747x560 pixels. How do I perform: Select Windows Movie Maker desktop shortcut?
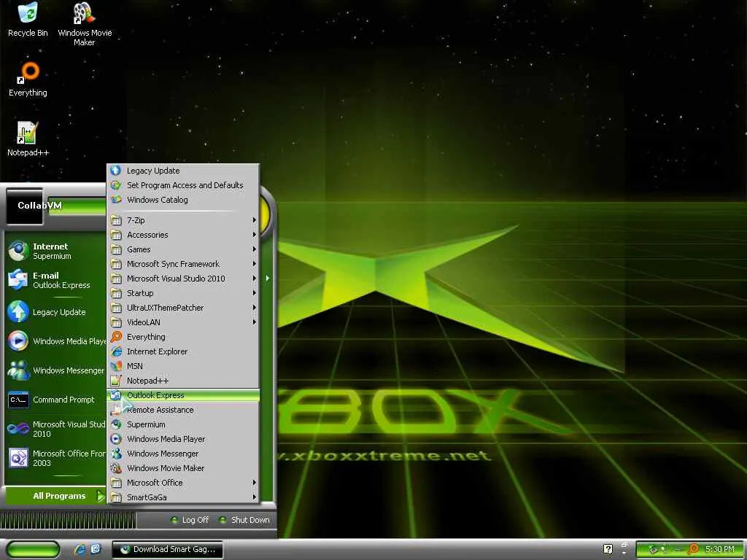(85, 24)
